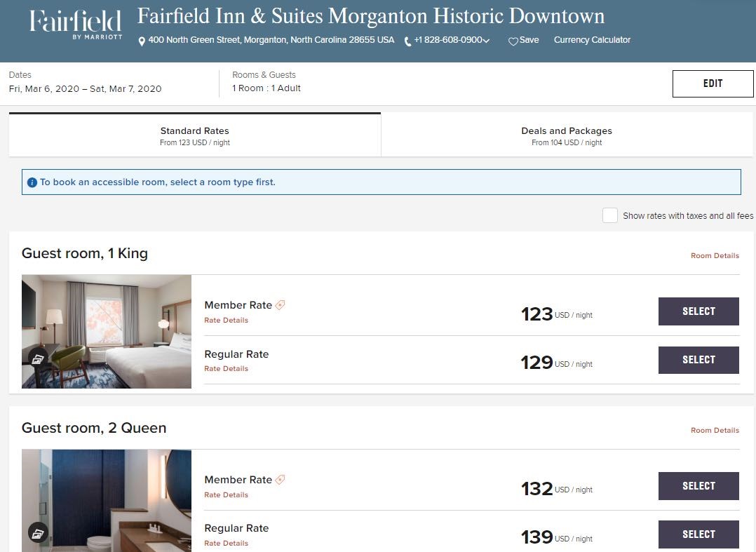
Task: Click member tag icon in 1 King Member Rate
Action: tap(280, 304)
